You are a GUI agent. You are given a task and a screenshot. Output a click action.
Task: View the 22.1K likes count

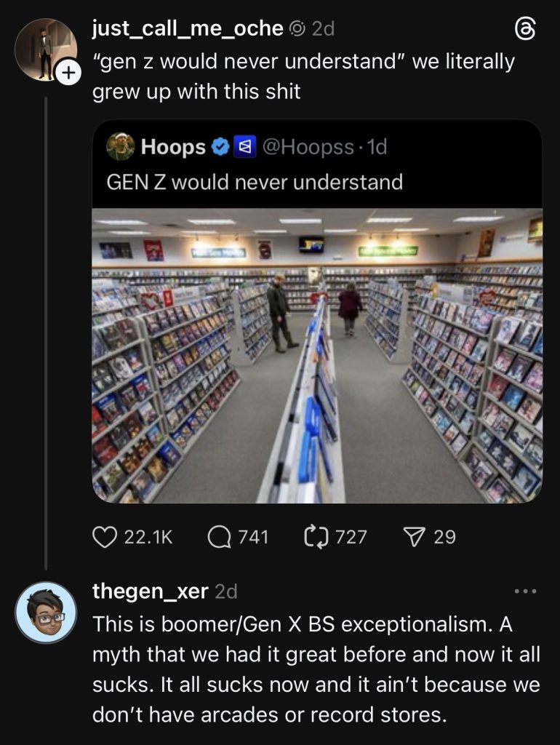tap(148, 537)
